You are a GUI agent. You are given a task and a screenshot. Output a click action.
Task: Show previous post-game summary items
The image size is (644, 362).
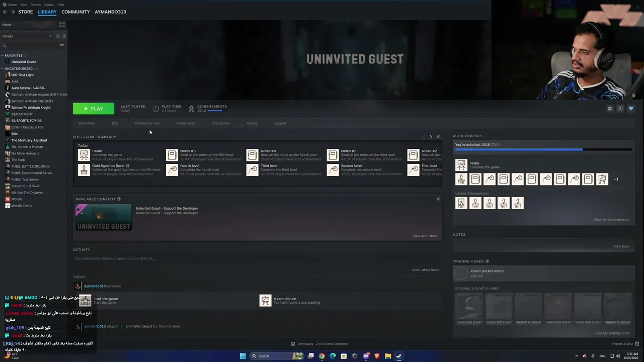coord(424,137)
